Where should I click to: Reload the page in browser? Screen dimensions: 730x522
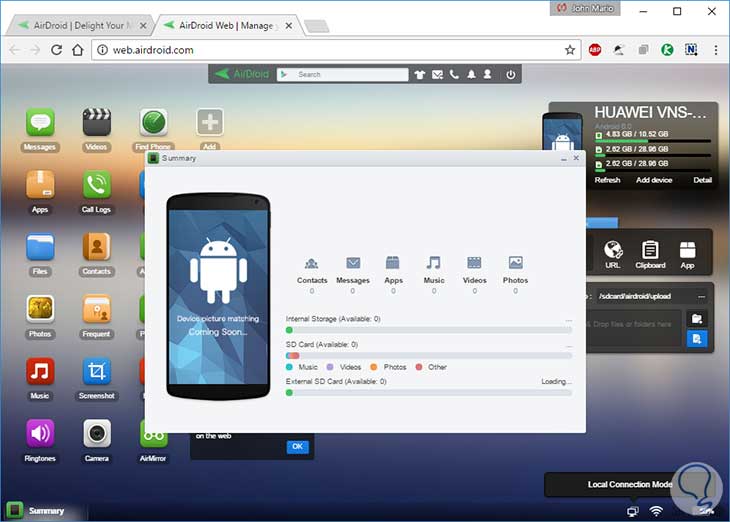point(56,50)
